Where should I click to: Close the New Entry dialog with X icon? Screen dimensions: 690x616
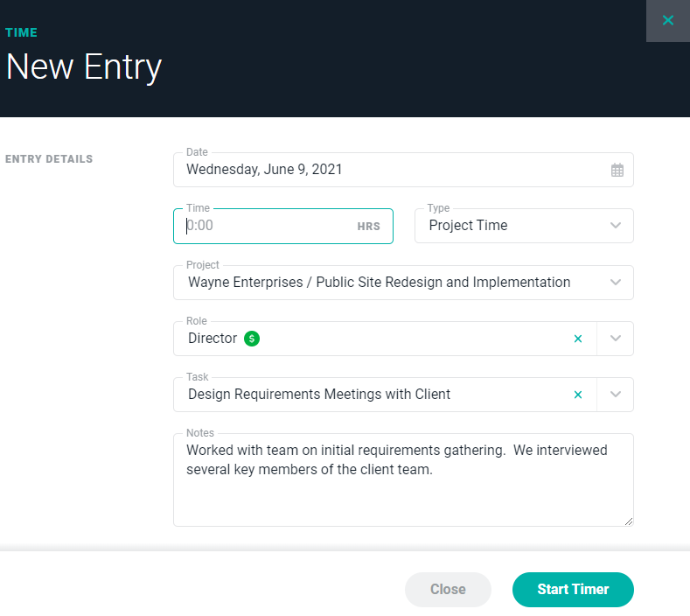click(668, 20)
